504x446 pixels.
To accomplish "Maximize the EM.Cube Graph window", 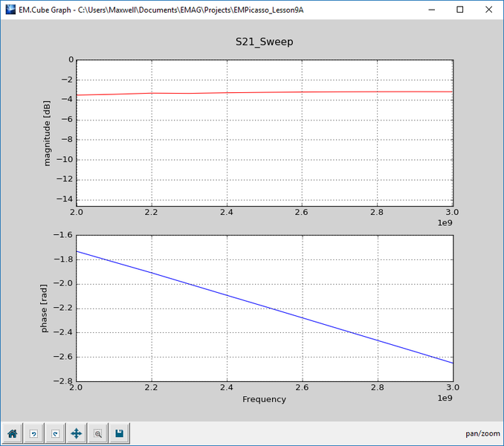I will (x=460, y=10).
